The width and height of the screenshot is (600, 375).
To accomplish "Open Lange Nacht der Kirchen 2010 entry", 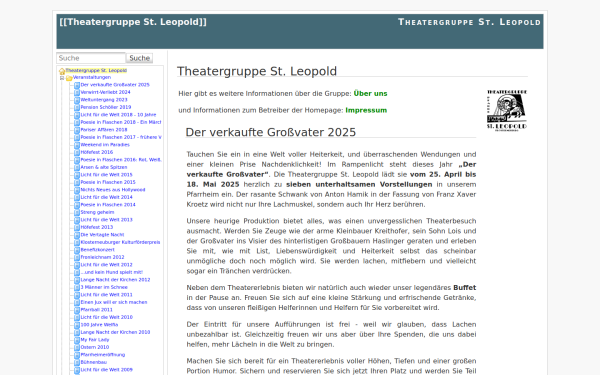I will tap(115, 332).
